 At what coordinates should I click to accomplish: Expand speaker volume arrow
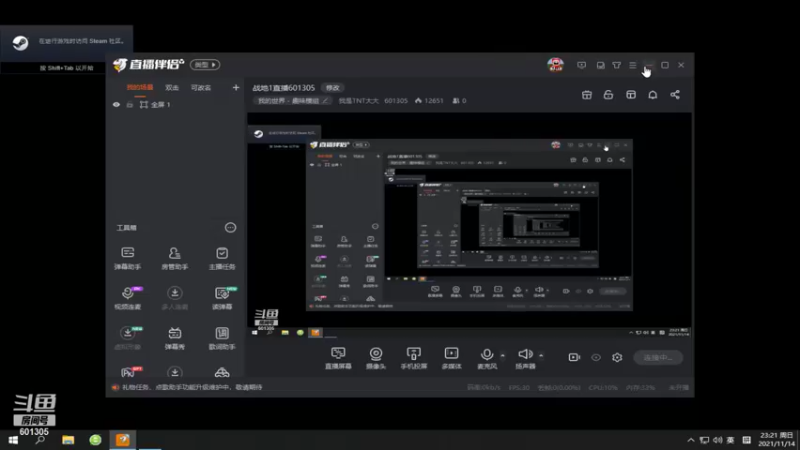tap(541, 356)
